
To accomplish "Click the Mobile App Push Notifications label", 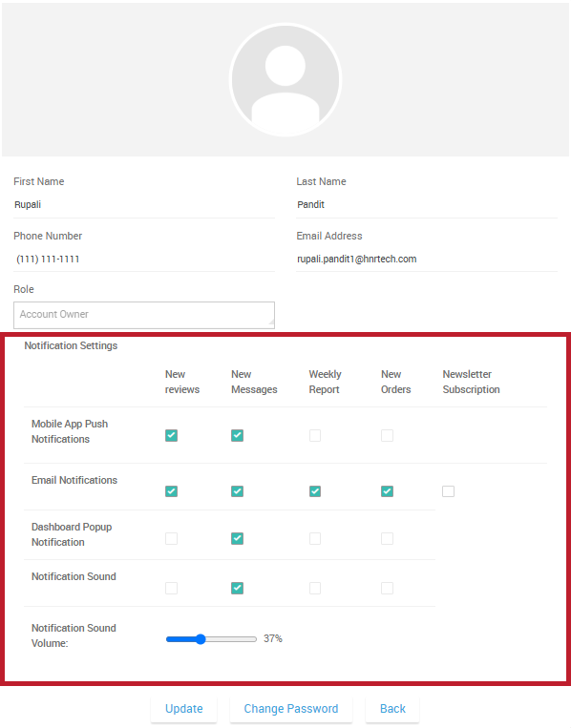I will (70, 431).
